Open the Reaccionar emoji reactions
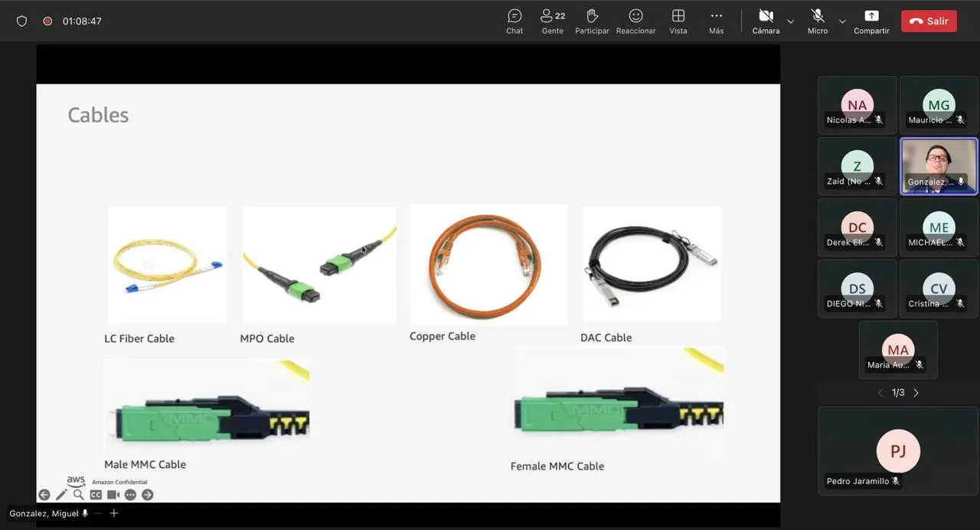This screenshot has width=980, height=530. 635,21
